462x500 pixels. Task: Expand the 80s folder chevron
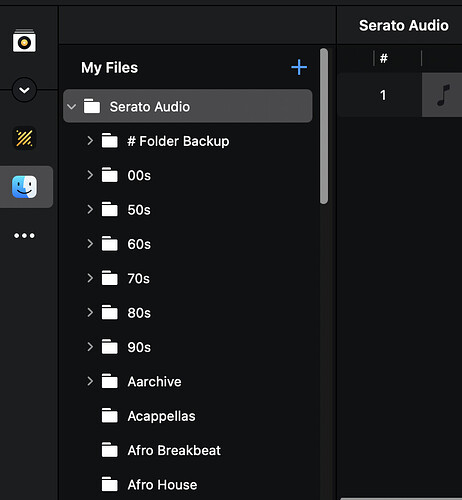(90, 312)
